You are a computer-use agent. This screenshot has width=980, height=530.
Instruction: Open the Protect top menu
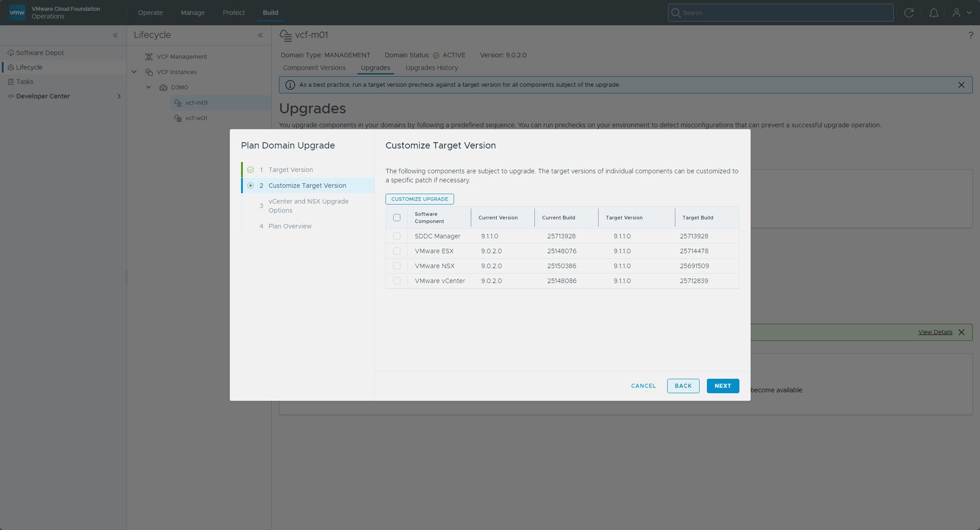234,13
